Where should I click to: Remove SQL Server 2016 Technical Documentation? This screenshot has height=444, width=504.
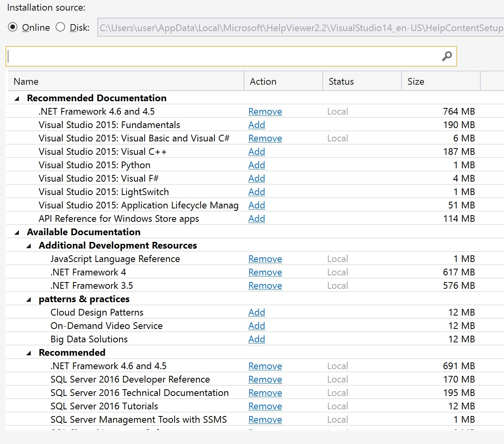click(x=265, y=393)
